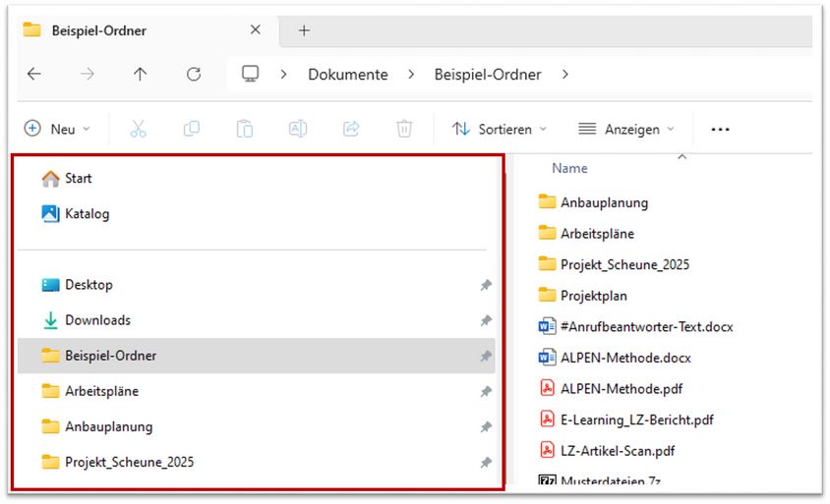830x504 pixels.
Task: Click the copy icon in toolbar
Action: tap(192, 129)
